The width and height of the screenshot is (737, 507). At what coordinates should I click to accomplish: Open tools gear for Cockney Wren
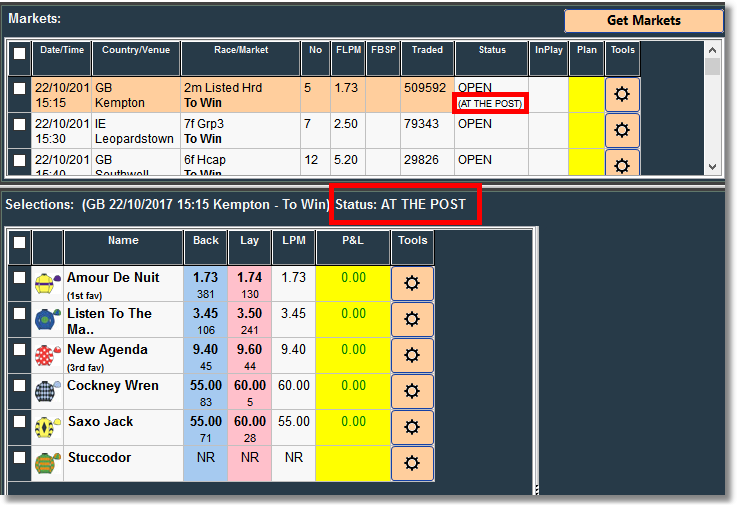point(412,391)
